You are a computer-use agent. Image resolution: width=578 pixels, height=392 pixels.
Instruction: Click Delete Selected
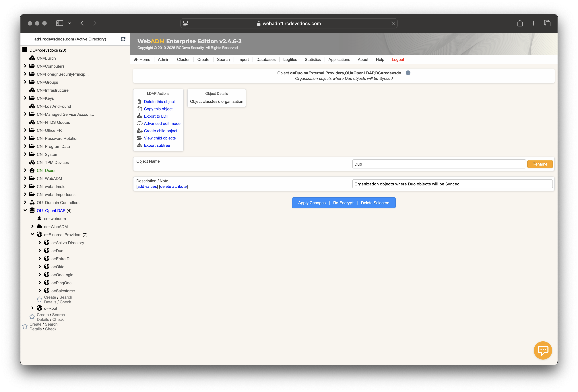(x=375, y=203)
